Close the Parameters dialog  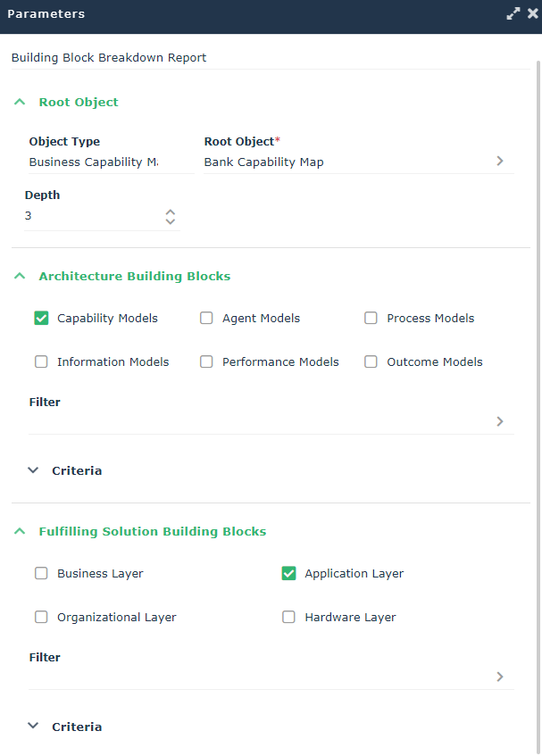click(532, 14)
